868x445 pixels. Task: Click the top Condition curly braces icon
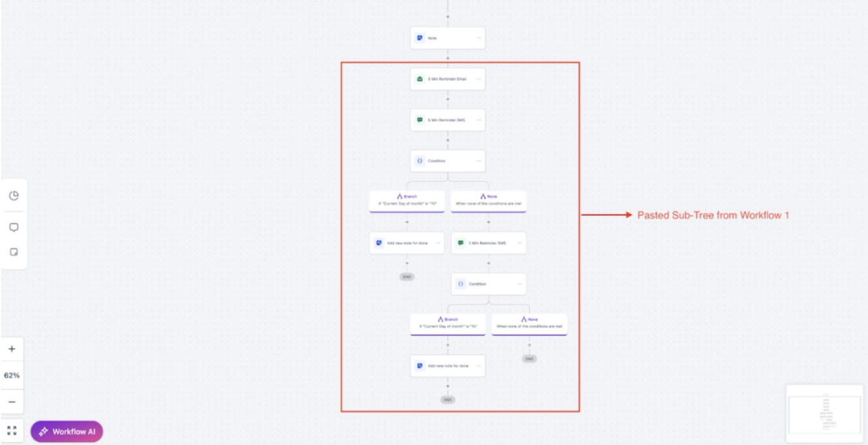[420, 161]
